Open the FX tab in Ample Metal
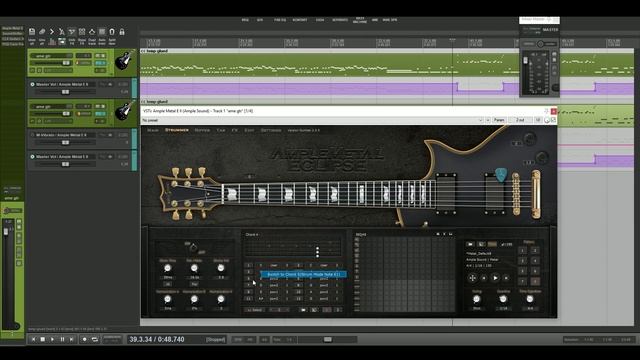Image resolution: width=640 pixels, height=360 pixels. tap(235, 130)
